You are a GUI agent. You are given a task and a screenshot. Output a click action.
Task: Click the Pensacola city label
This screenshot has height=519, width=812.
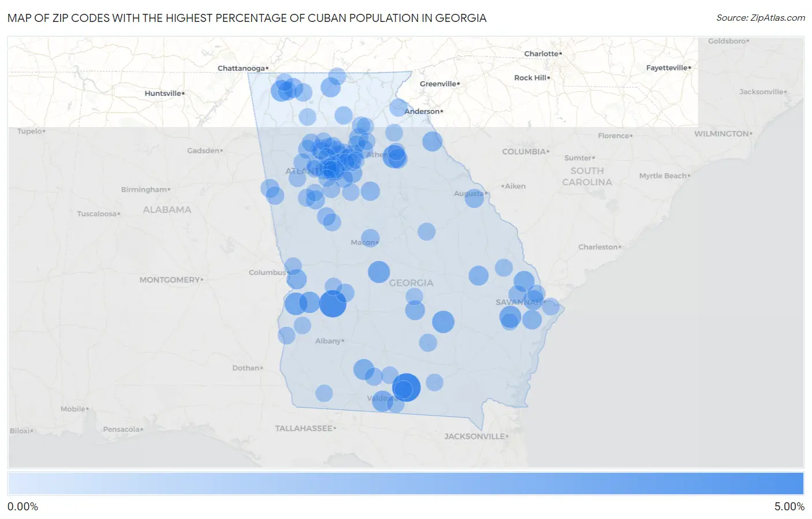point(122,429)
